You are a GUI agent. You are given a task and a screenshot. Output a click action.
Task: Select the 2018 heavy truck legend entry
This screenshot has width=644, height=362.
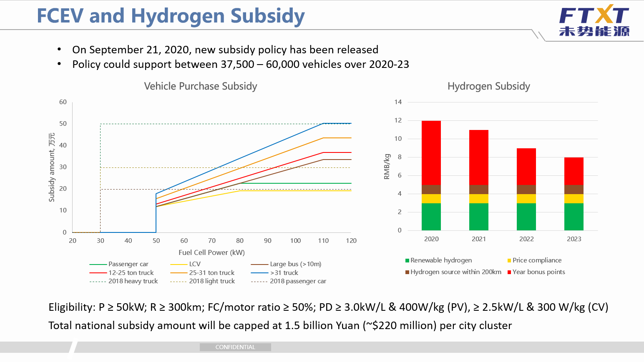(x=123, y=281)
